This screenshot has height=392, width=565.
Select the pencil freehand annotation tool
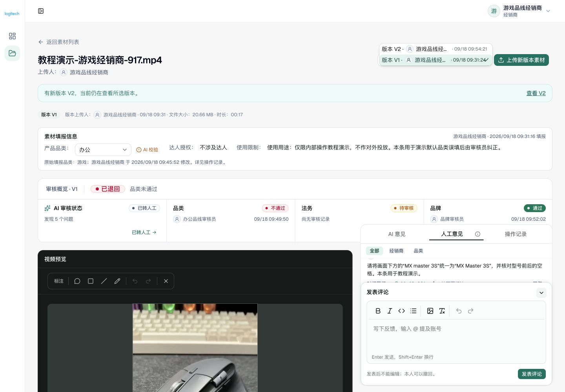[x=117, y=281]
